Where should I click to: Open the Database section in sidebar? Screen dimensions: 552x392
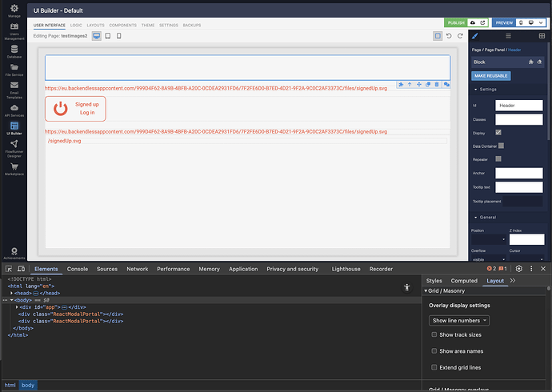[x=14, y=50]
